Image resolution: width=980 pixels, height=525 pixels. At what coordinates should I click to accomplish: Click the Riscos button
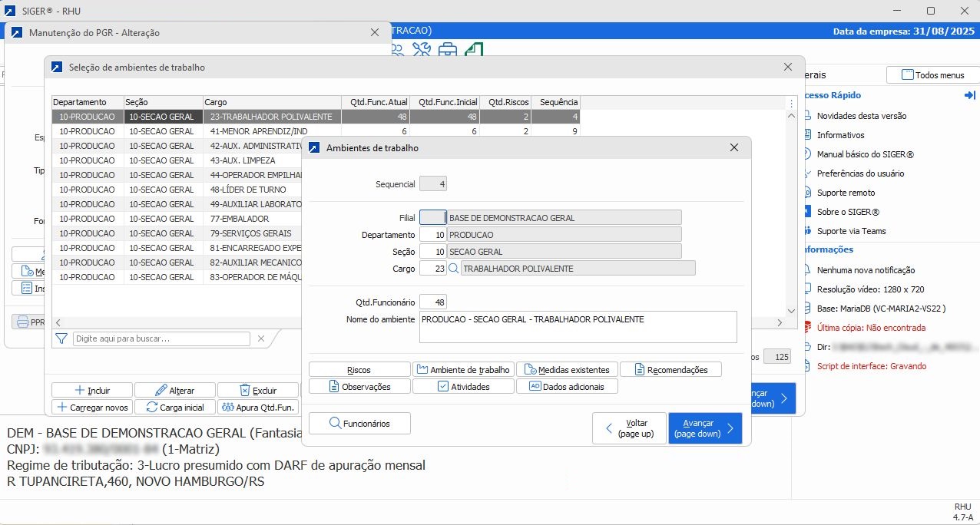click(359, 370)
